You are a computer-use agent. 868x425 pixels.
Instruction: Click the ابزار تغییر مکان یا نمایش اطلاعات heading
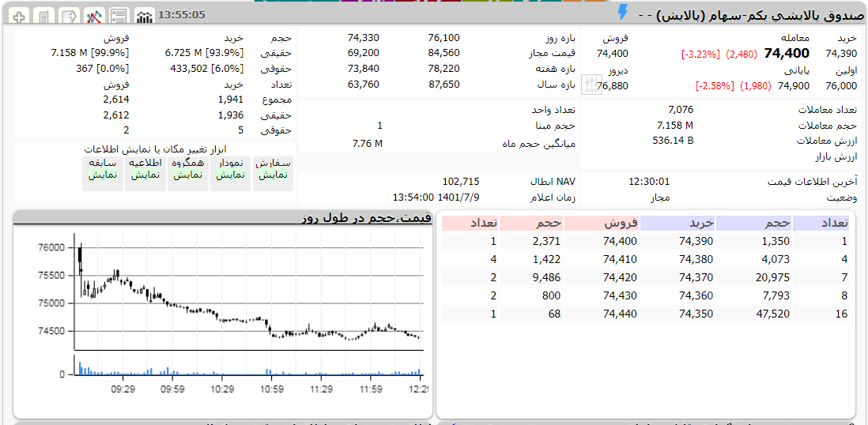[156, 149]
